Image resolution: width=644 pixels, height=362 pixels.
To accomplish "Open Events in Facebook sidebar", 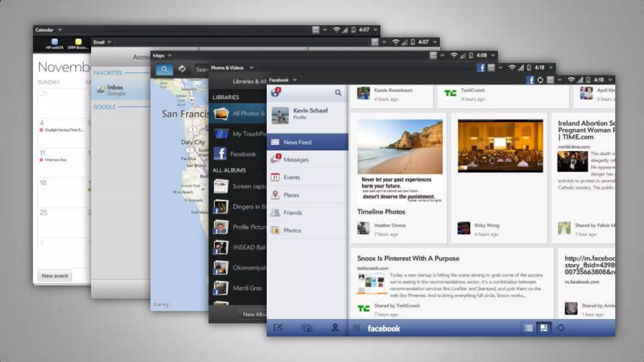I will pos(291,177).
